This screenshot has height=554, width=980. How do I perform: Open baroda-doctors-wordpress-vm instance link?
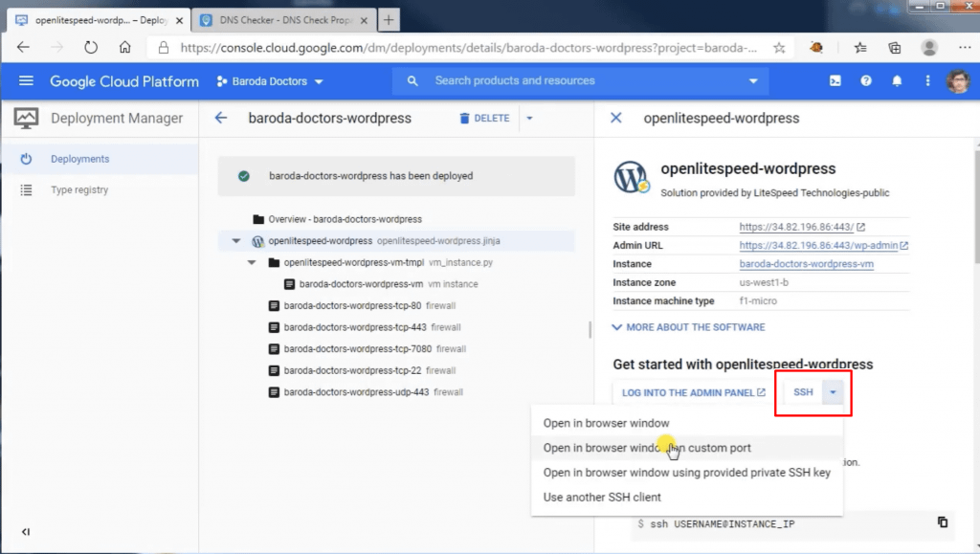(806, 264)
